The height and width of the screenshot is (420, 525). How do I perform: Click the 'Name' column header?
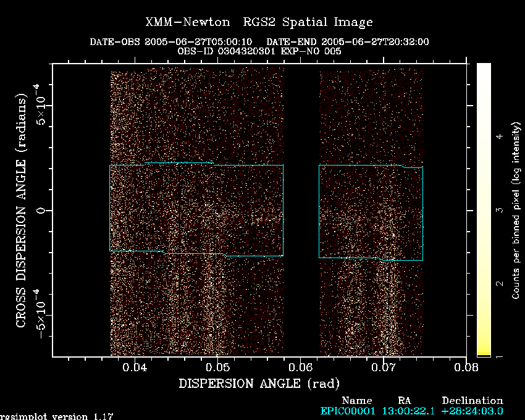click(x=357, y=401)
